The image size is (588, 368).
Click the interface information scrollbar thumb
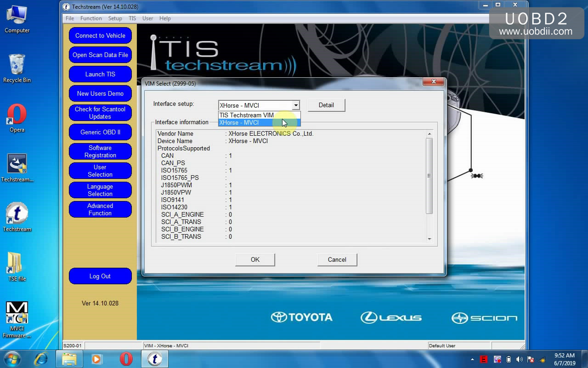coord(430,176)
